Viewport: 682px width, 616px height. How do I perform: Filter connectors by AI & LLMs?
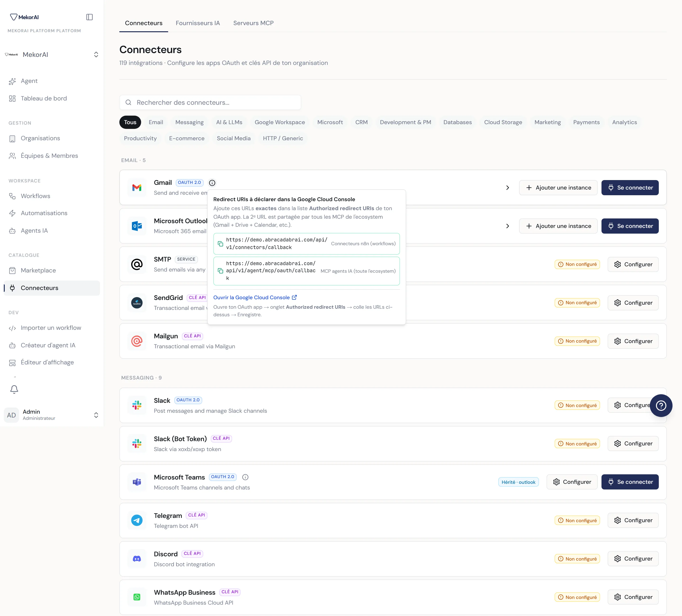[x=229, y=122]
